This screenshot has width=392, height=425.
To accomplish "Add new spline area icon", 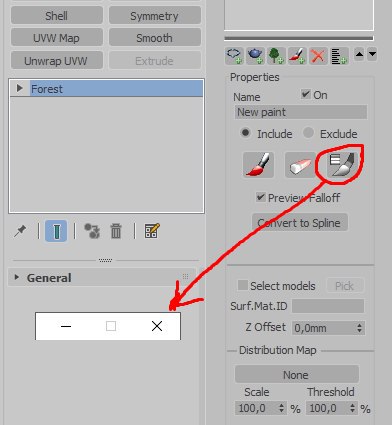I will coord(234,55).
